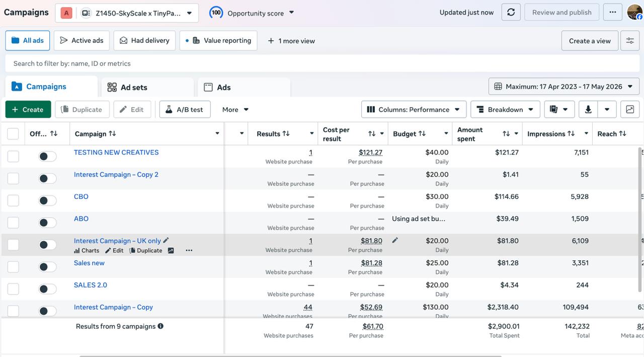Tick the select-all campaigns checkbox in header
Screen dimensions: 644x357
13,134
